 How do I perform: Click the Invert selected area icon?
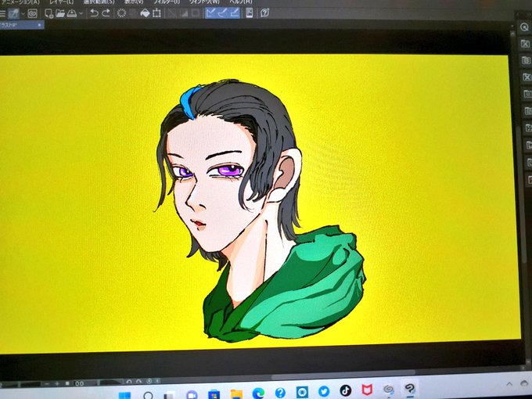pyautogui.click(x=184, y=13)
